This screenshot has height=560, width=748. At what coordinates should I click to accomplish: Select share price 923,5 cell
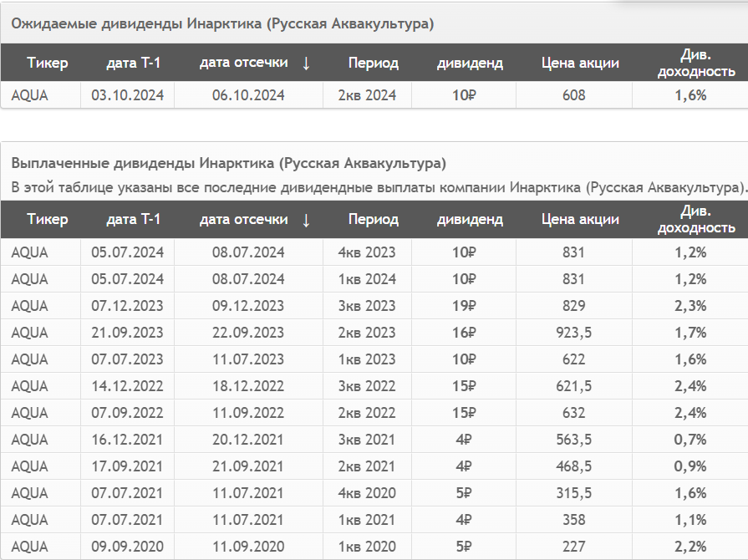pyautogui.click(x=574, y=333)
